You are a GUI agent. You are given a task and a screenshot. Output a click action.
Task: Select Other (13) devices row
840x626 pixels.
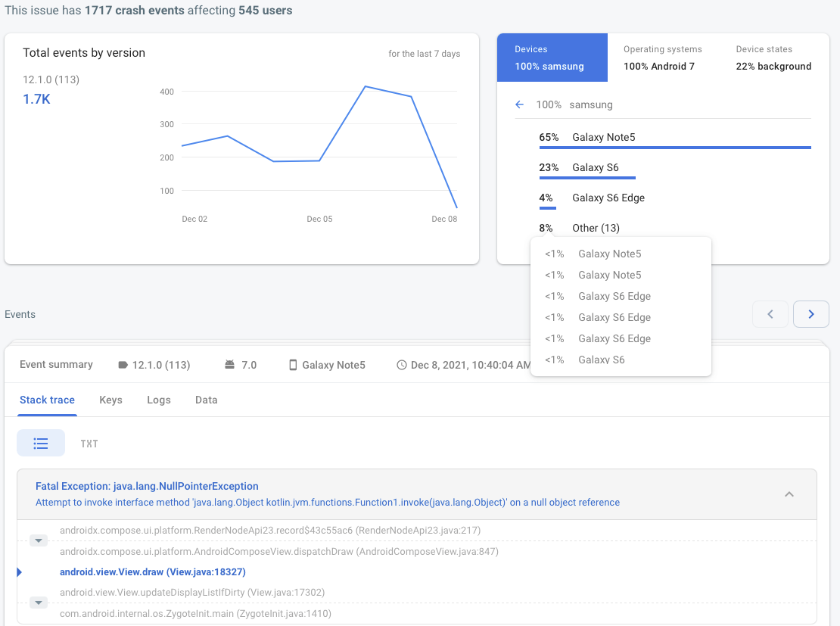click(596, 228)
